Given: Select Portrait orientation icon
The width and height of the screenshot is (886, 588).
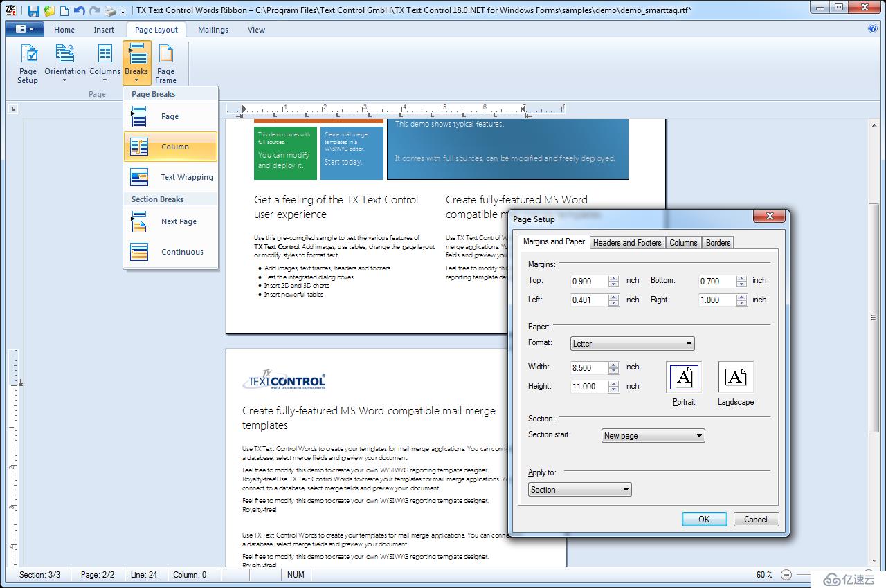Looking at the screenshot, I should 684,377.
